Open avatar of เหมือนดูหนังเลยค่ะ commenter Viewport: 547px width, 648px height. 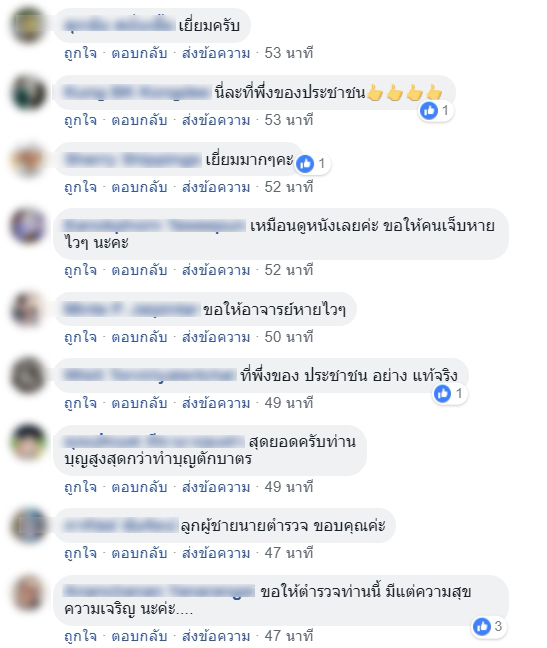click(x=28, y=226)
